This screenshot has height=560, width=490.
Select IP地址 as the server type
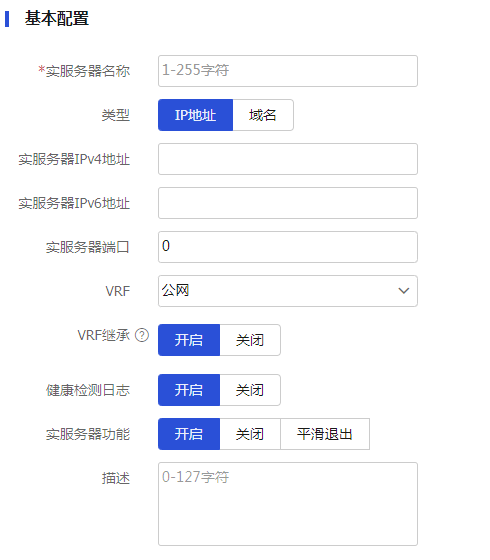(x=195, y=115)
